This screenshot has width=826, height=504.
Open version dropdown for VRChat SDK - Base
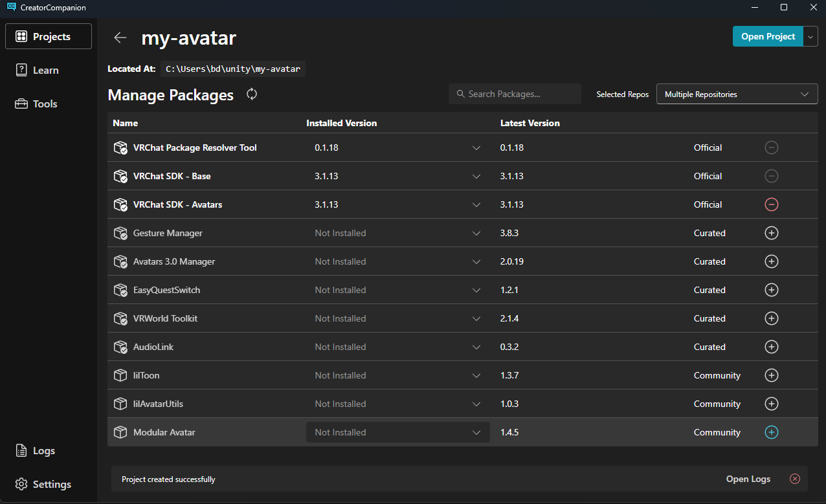(x=397, y=176)
